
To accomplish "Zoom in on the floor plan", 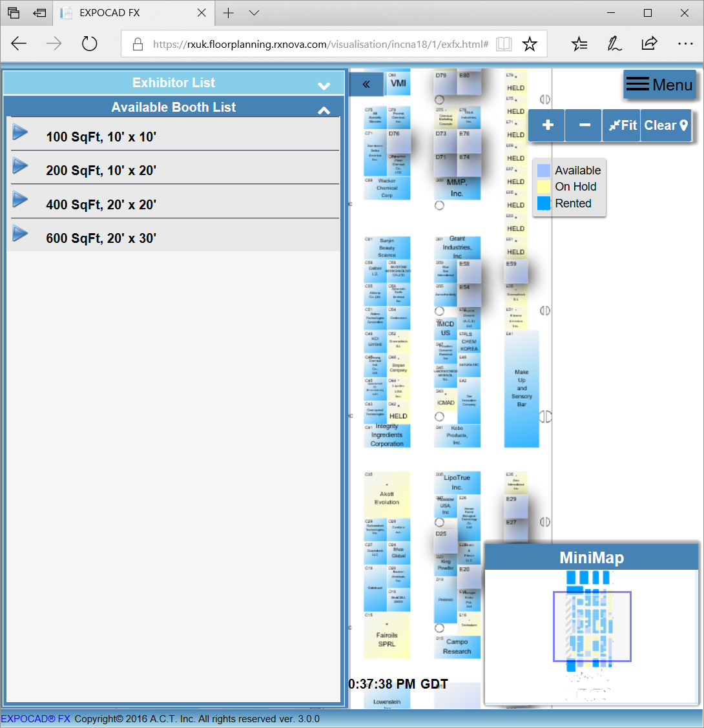I will click(547, 125).
